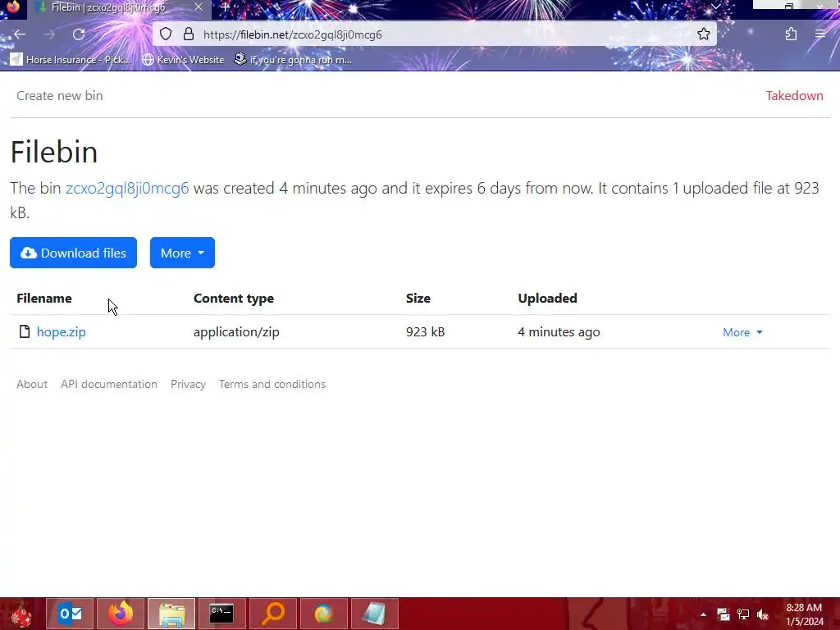
Task: Open the Firefox hamburger menu
Action: [x=820, y=34]
